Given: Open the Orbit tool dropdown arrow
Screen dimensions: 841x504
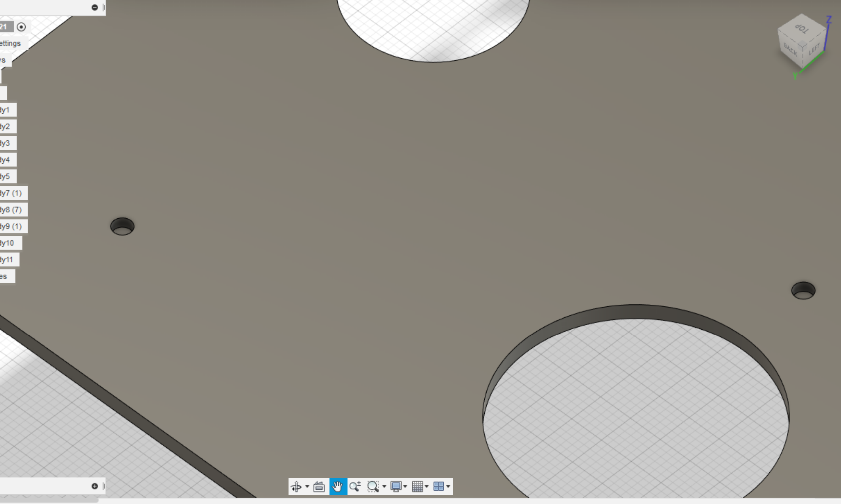Looking at the screenshot, I should tap(307, 487).
